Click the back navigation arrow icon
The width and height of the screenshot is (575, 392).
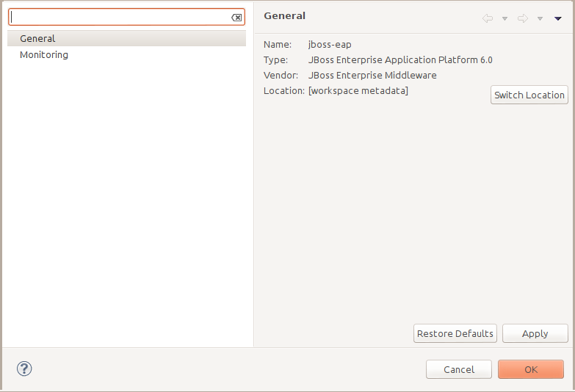488,18
